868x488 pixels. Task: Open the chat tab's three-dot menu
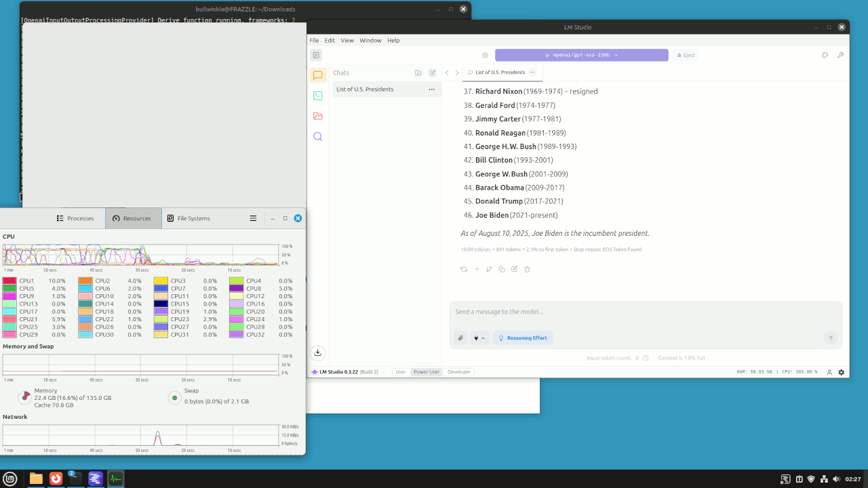(x=532, y=73)
